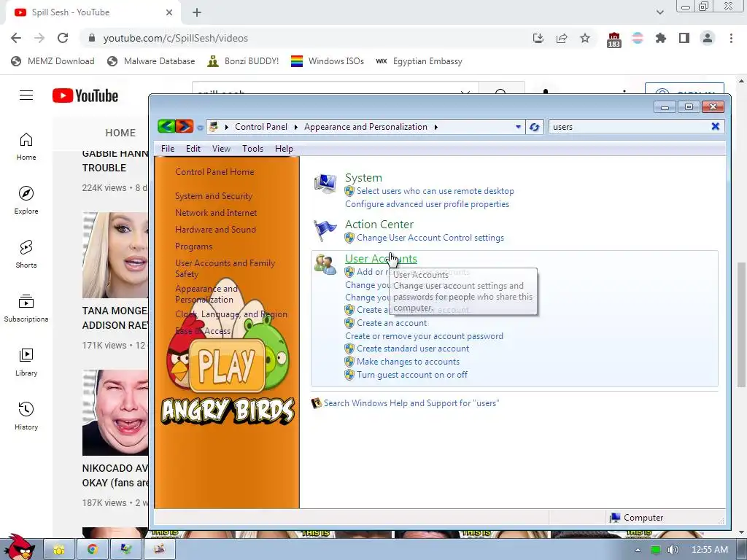Click the Control Panel search field
Screen dimensions: 747x560
point(629,127)
